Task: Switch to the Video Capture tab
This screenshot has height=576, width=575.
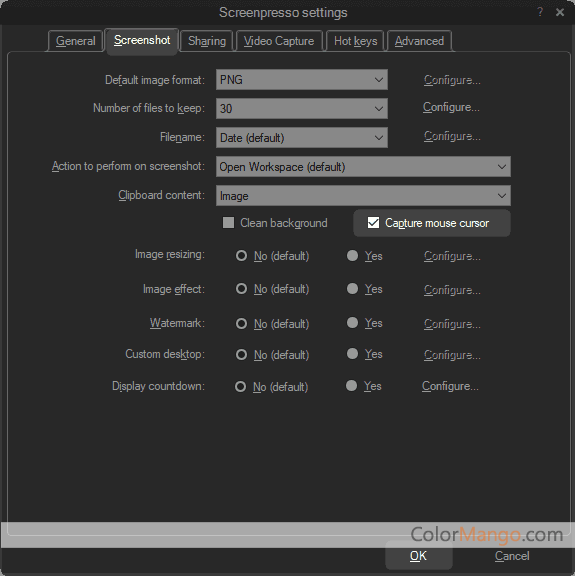Action: point(279,41)
